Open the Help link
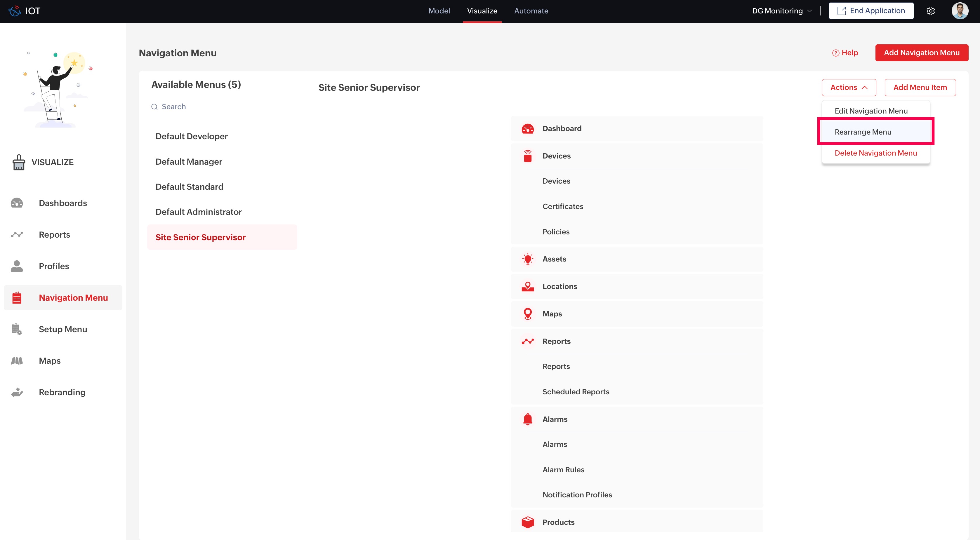 [845, 53]
